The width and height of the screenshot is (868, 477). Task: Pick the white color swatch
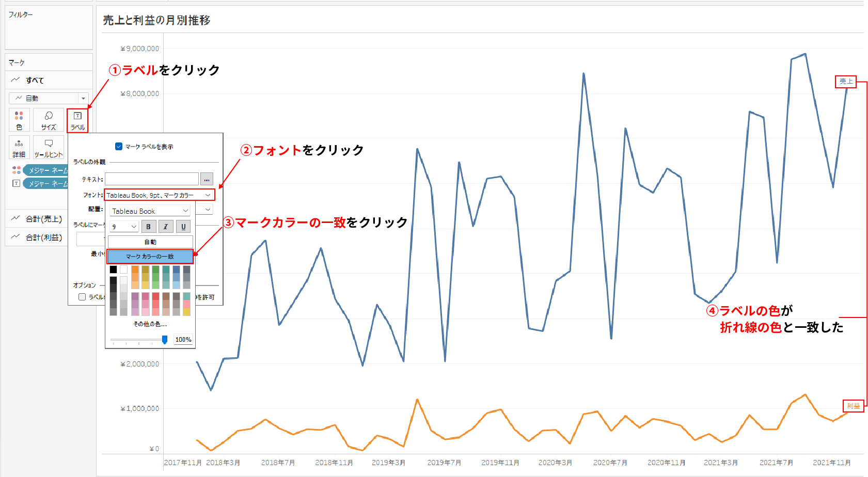(x=123, y=269)
